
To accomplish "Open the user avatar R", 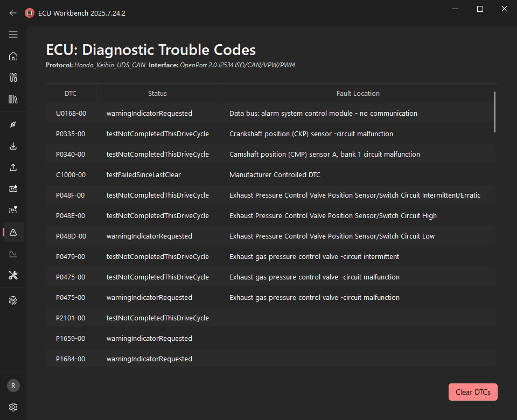I will tap(13, 386).
